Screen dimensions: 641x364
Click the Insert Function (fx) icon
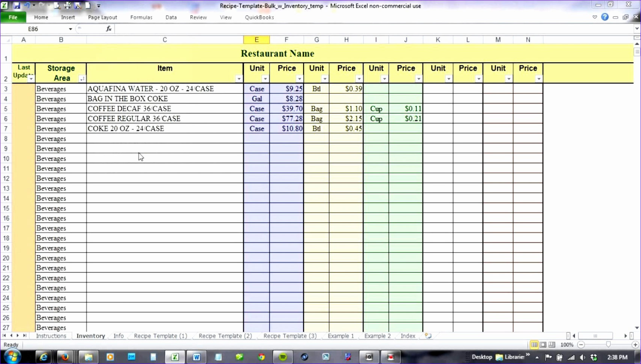(x=109, y=29)
